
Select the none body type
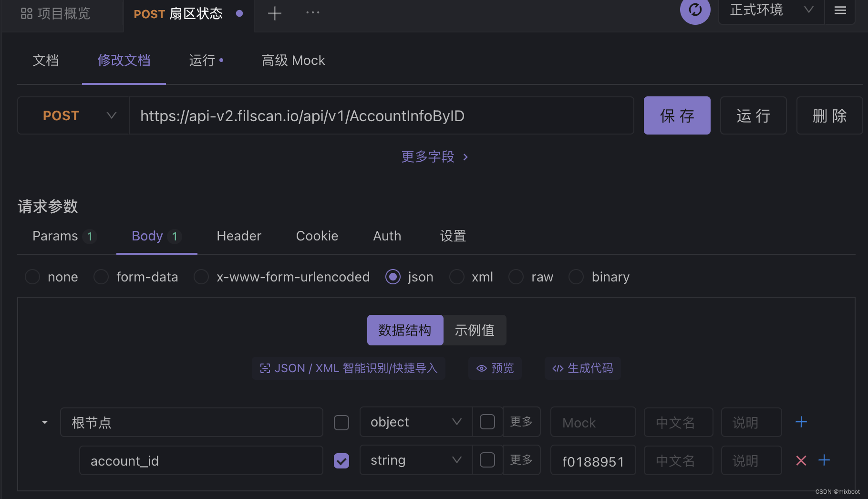[32, 277]
